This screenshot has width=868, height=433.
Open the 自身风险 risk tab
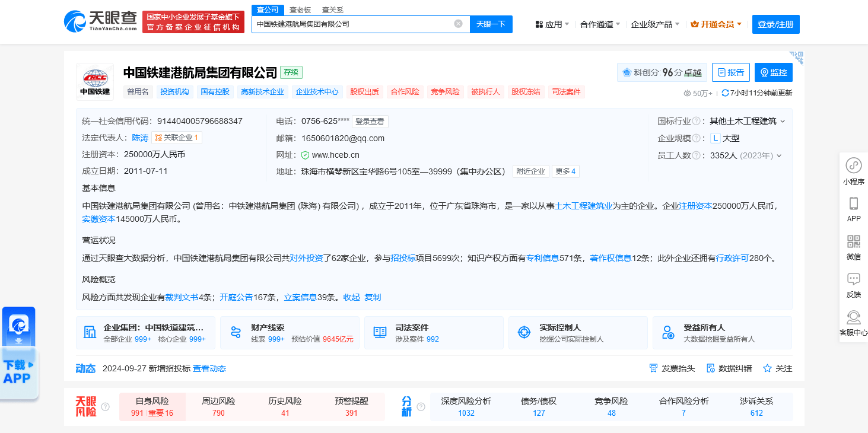point(152,407)
